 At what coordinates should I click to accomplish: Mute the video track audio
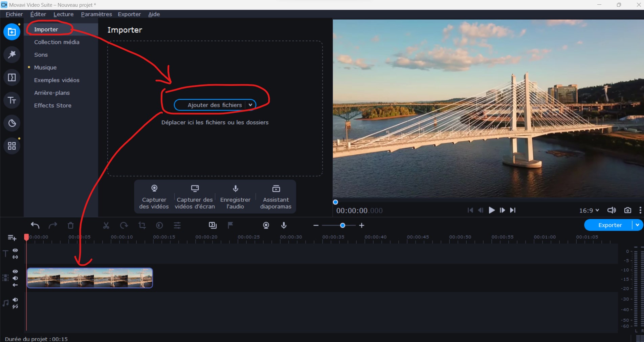pos(15,278)
